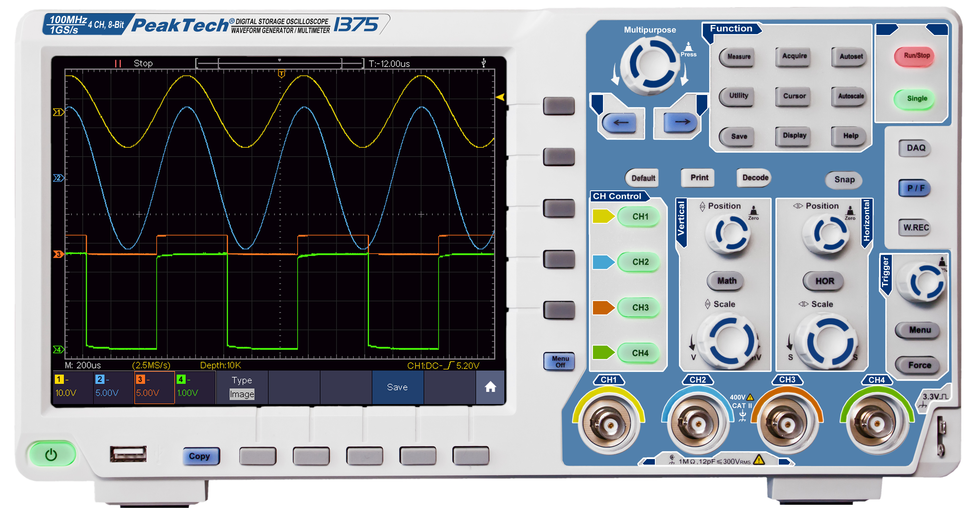The image size is (980, 517).
Task: Select channel 3 5.00V readout
Action: tap(154, 387)
